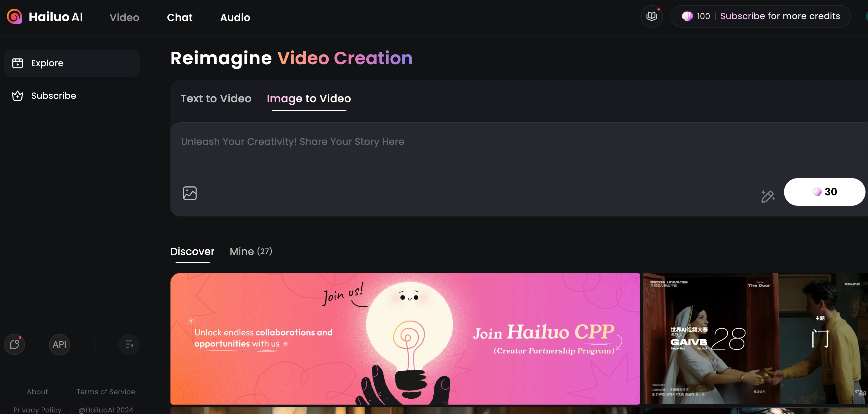Open Subscribe in the sidebar
Screen dimensions: 868x414
click(x=53, y=96)
